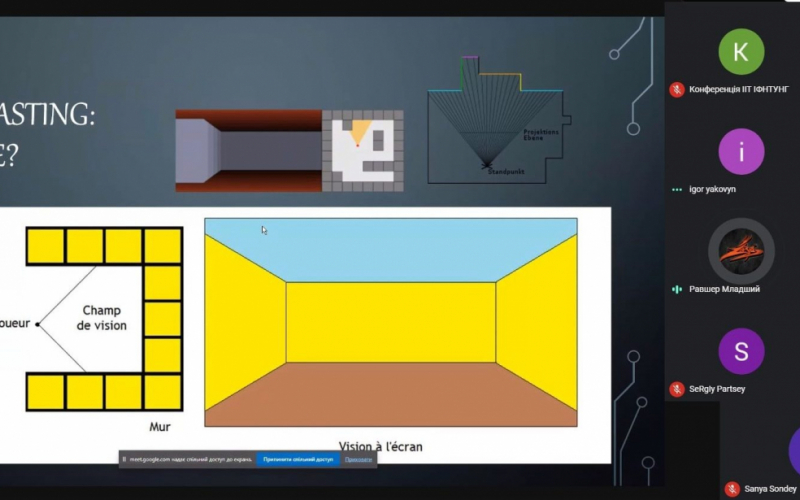Click the muted microphone icon beside SeRgIy Partsey

677,389
